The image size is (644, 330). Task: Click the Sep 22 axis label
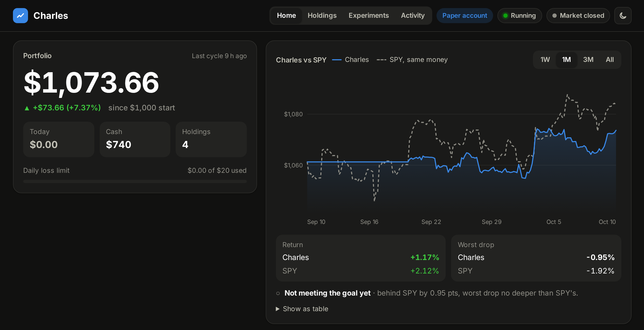tap(431, 222)
